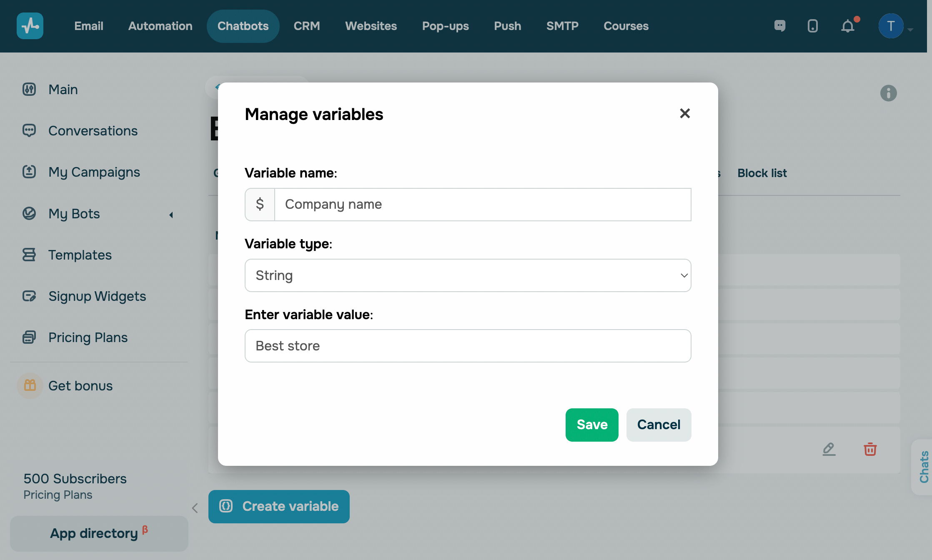Image resolution: width=932 pixels, height=560 pixels.
Task: Open the Automation menu item
Action: click(x=160, y=26)
